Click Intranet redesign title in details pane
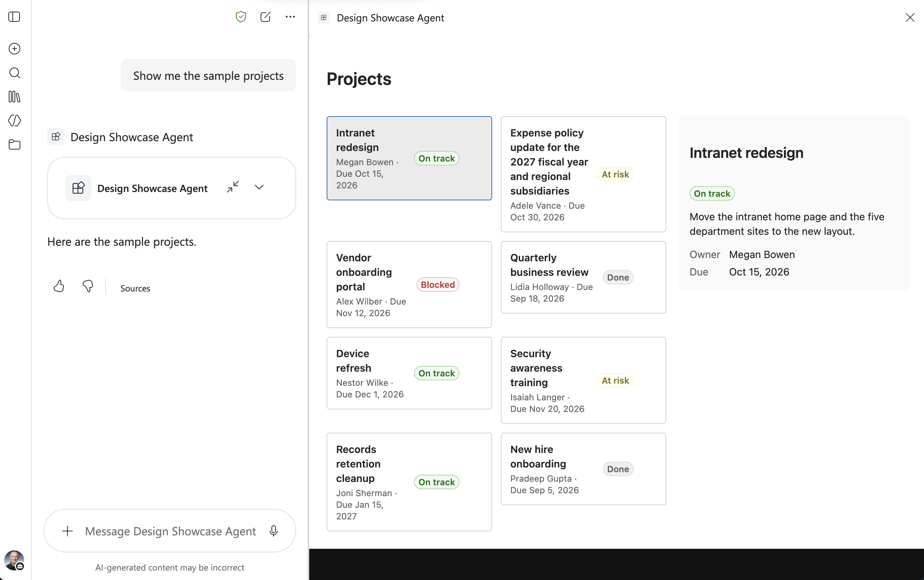The height and width of the screenshot is (580, 924). 746,153
